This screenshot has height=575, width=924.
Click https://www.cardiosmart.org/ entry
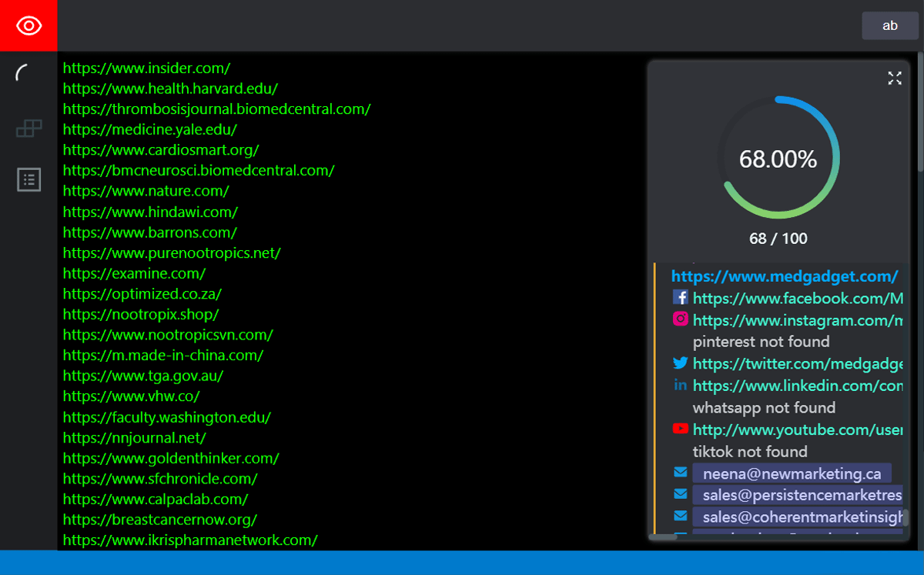point(161,150)
